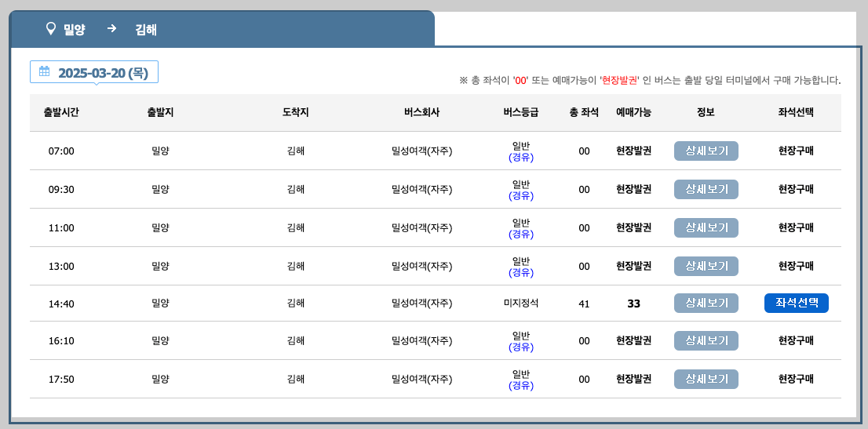Screen dimensions: 868x429
Task: Open 상세보기 for the 14:40 bus
Action: [706, 304]
